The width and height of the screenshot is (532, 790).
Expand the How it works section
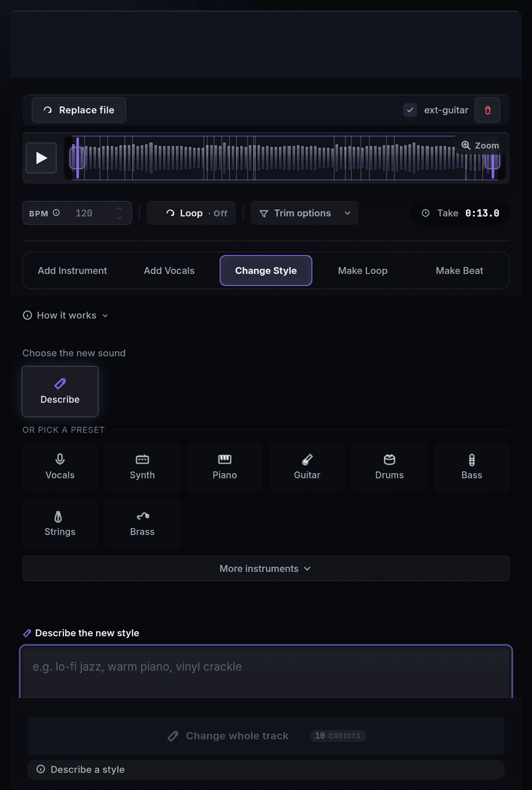click(x=66, y=315)
